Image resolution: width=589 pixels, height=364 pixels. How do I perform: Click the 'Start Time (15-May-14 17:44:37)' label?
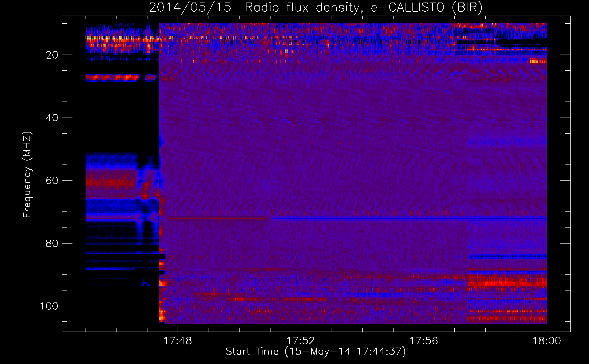(316, 352)
